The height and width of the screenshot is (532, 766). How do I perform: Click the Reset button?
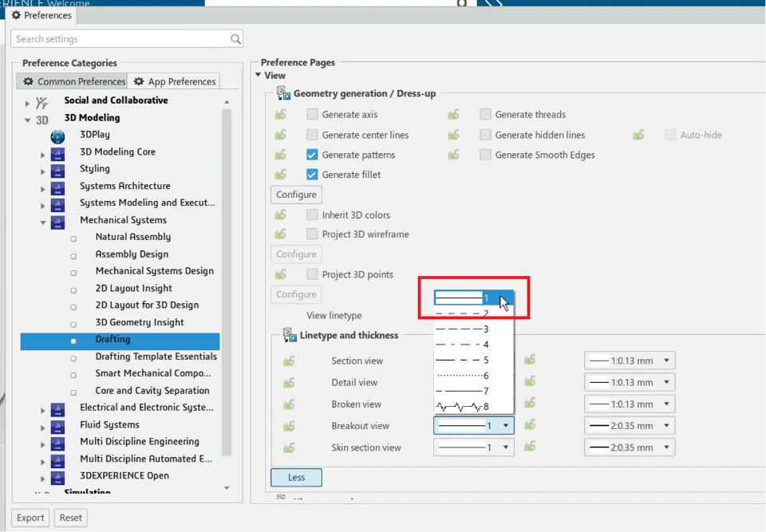(x=71, y=518)
